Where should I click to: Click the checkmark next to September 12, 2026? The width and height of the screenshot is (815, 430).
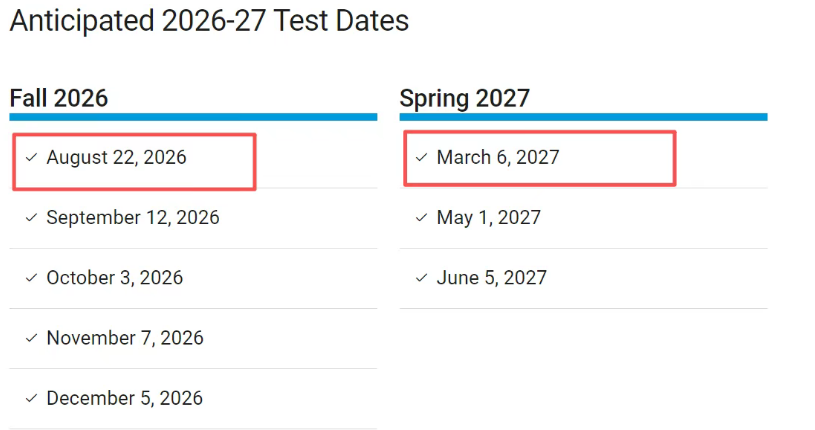[31, 218]
